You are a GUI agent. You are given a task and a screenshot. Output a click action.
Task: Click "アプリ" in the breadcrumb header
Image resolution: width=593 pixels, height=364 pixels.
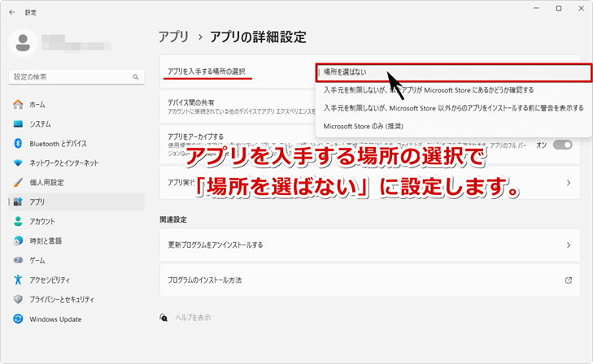click(x=173, y=37)
